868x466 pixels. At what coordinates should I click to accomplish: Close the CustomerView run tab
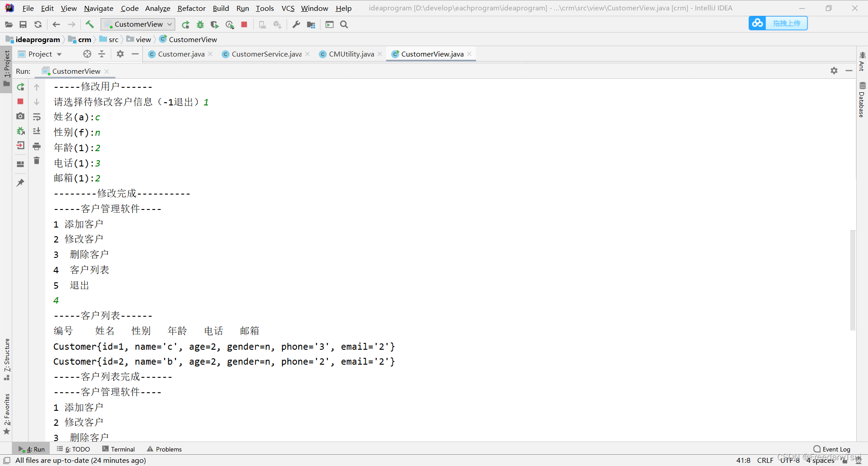coord(107,71)
